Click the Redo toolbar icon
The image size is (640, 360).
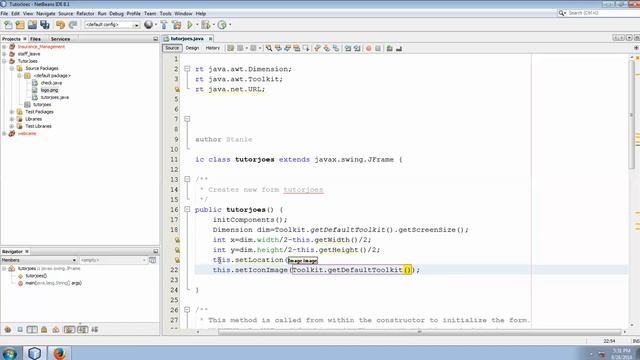click(x=73, y=25)
